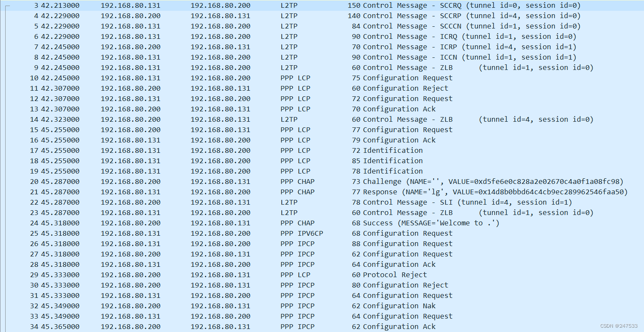Select packet 3 SCCRQ control message row

click(x=322, y=6)
